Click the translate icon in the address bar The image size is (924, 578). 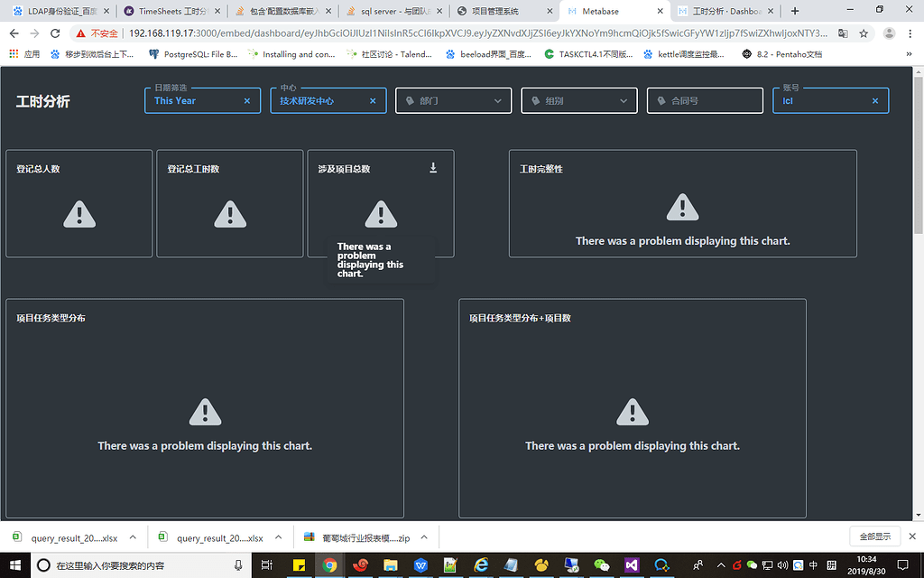(843, 33)
